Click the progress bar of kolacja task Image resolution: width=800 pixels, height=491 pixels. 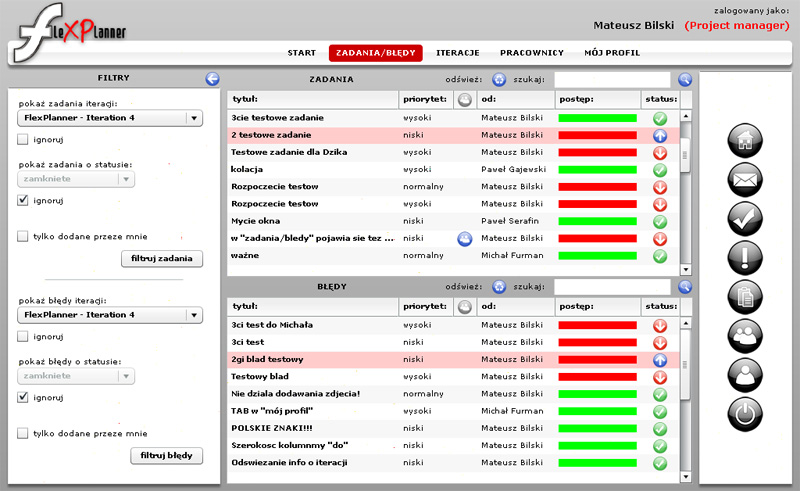[x=597, y=170]
